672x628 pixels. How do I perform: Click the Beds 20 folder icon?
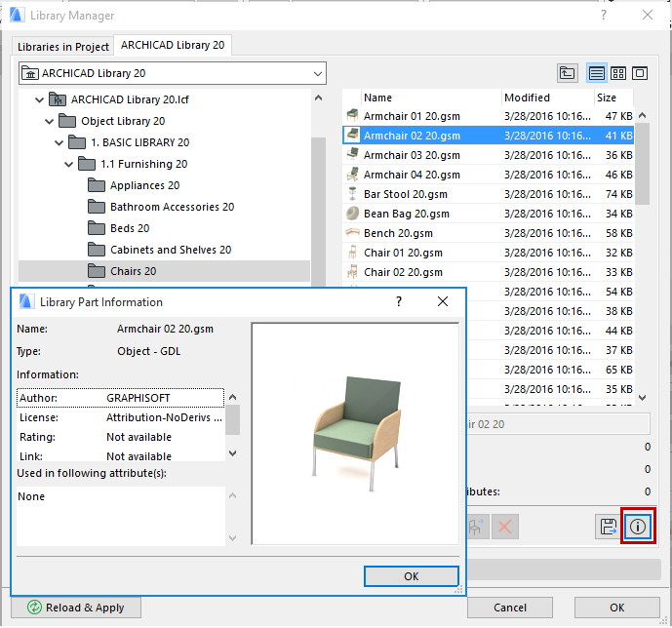coord(97,228)
